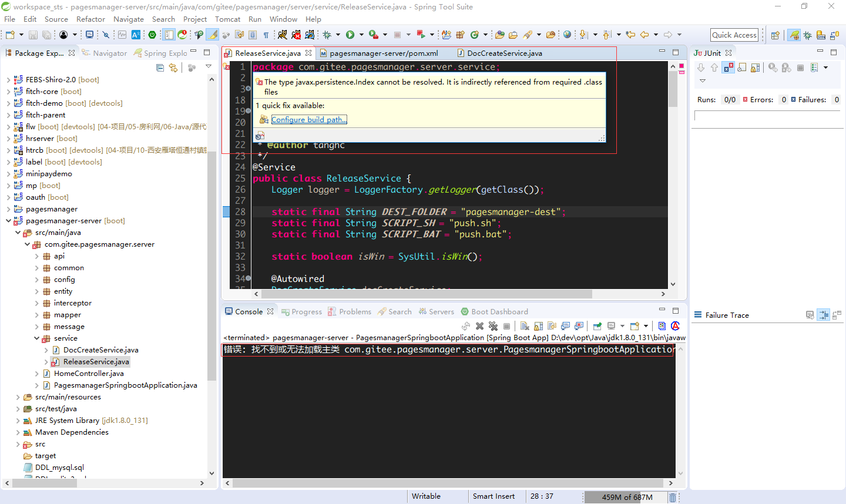Switch to the Debug perspective icon
The image size is (846, 504).
tap(807, 35)
